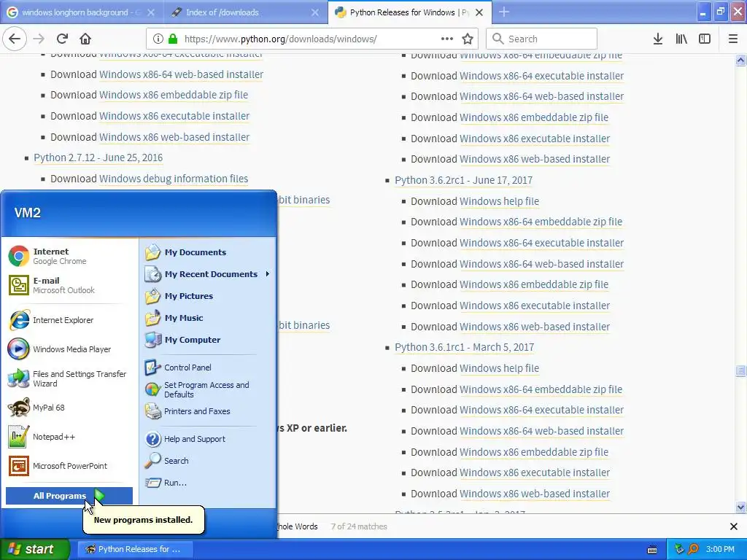Open a new browser tab
This screenshot has height=560, width=747.
(504, 12)
